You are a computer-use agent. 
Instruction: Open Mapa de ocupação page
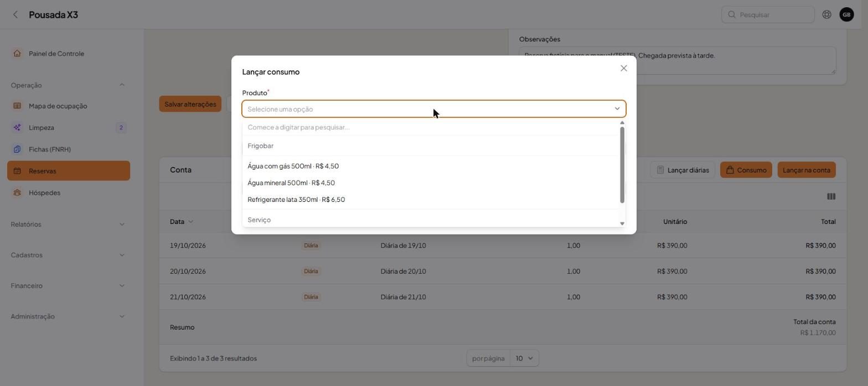pos(69,106)
